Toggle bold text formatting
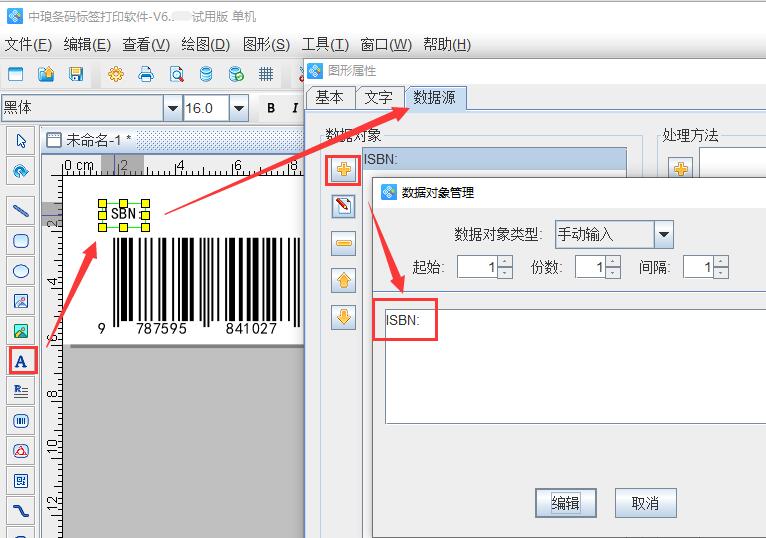 271,108
